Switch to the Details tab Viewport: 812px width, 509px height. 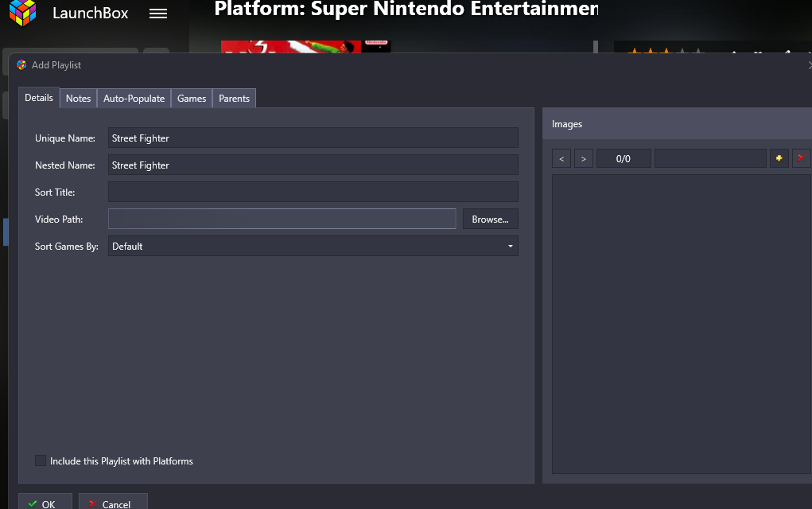click(x=39, y=98)
